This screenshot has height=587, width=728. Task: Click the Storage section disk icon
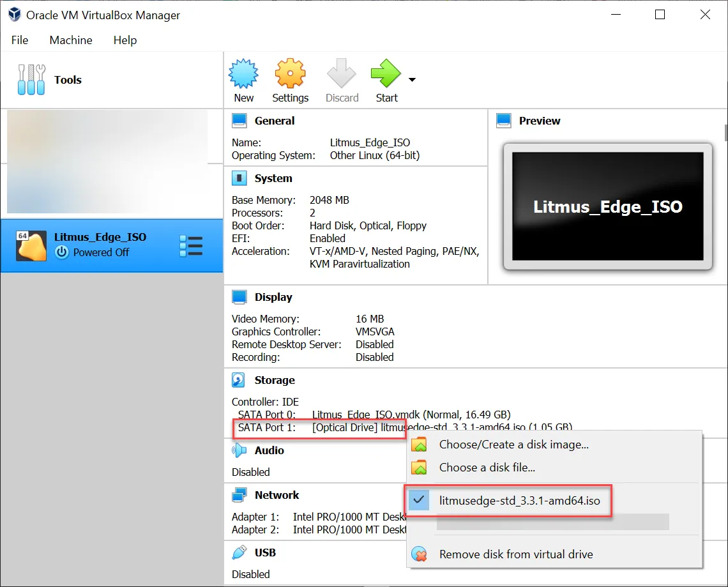[238, 380]
